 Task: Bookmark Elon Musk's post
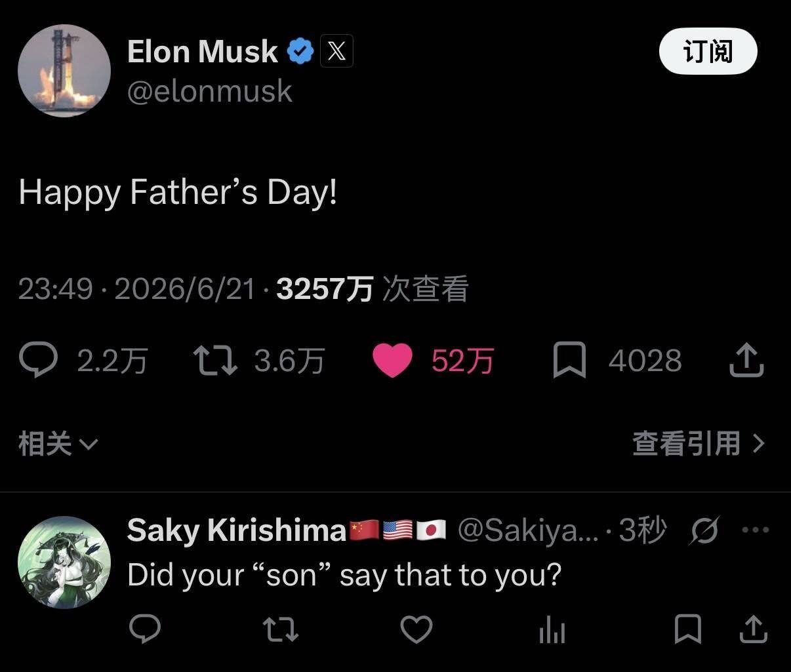(x=569, y=361)
